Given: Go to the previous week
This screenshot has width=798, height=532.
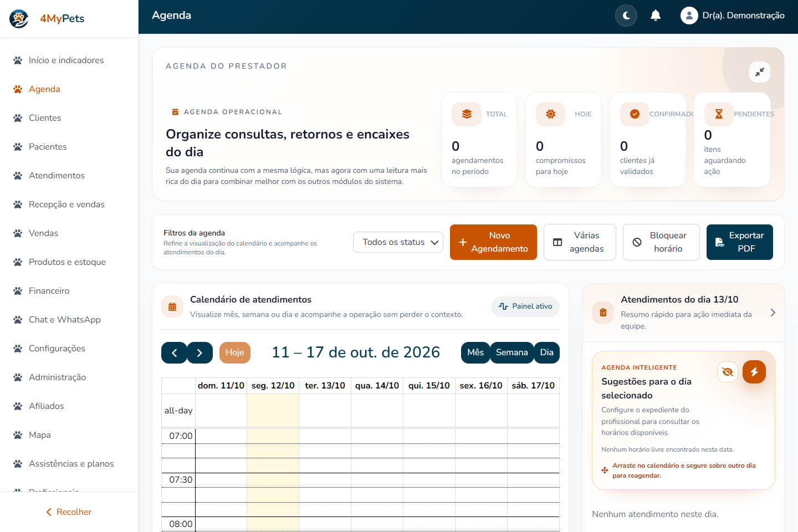Looking at the screenshot, I should (x=174, y=353).
